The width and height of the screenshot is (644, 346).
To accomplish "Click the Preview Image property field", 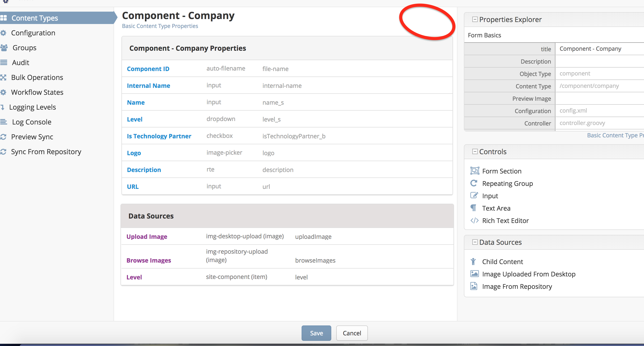I will coord(599,98).
